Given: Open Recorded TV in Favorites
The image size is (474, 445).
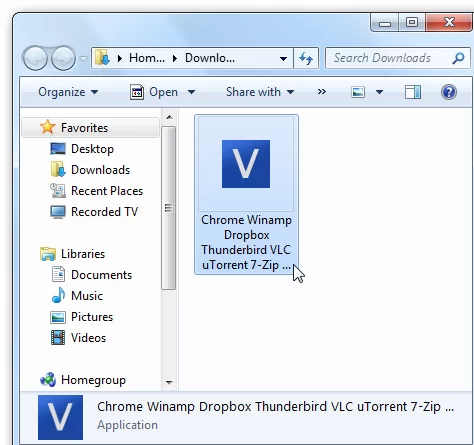Looking at the screenshot, I should pyautogui.click(x=104, y=212).
